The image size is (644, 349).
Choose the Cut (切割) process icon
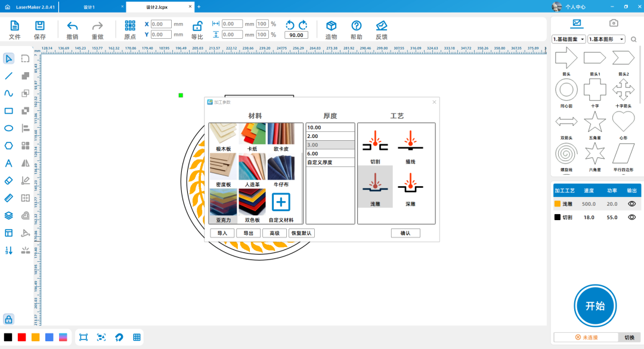coord(375,140)
